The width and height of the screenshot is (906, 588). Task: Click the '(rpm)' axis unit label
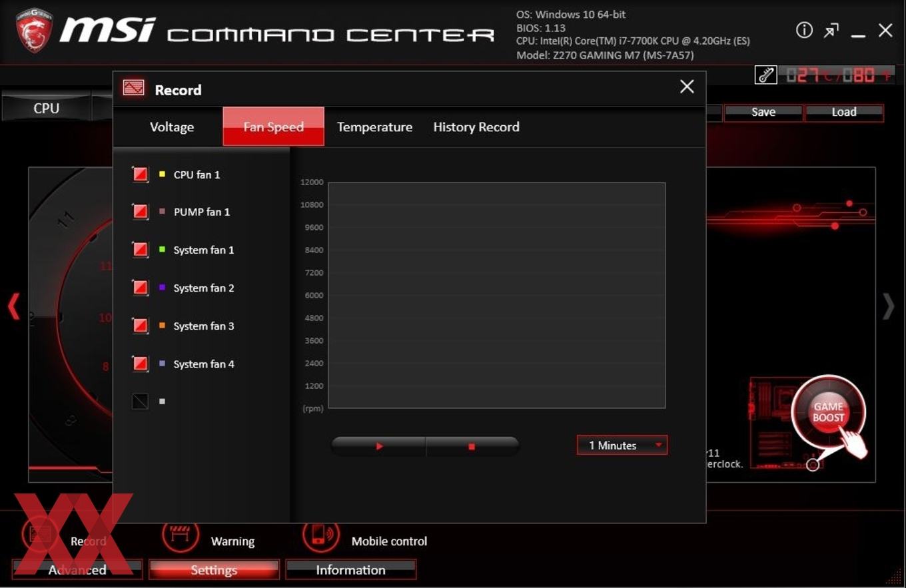click(313, 408)
